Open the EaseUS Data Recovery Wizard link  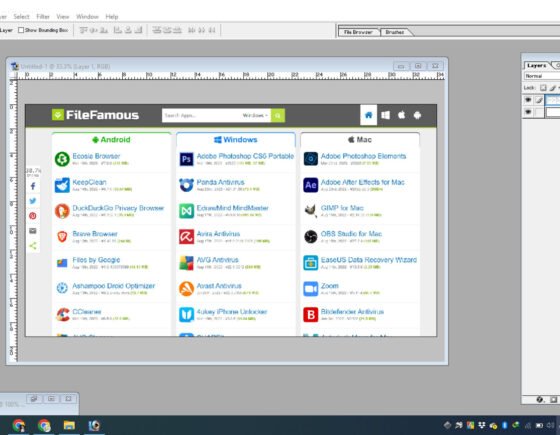pos(369,260)
